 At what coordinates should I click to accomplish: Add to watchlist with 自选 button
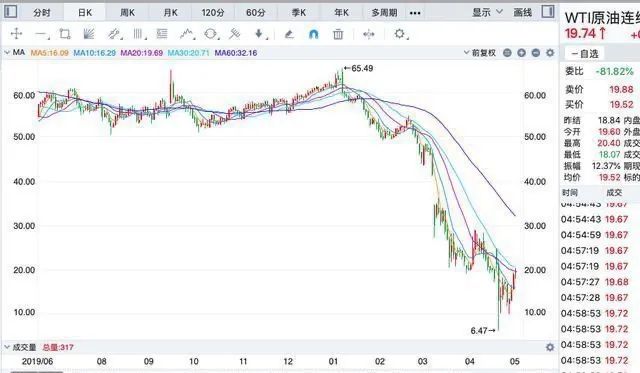[584, 53]
